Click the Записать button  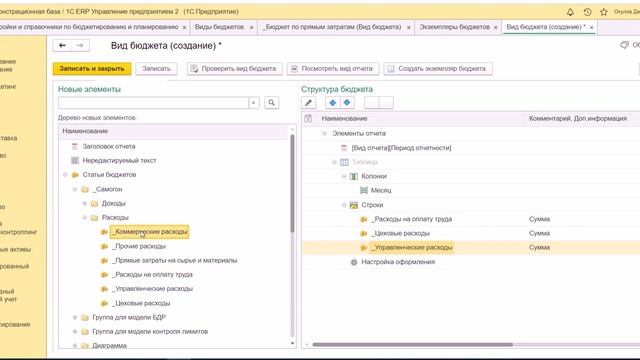(156, 69)
